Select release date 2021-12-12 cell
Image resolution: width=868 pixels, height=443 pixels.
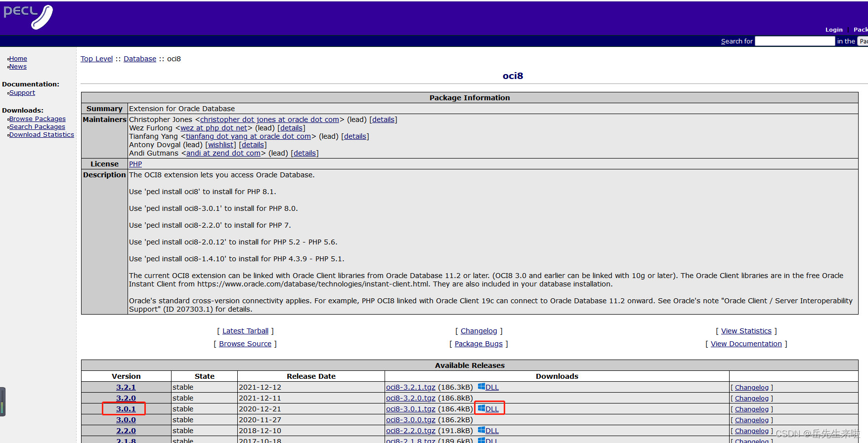pyautogui.click(x=311, y=387)
